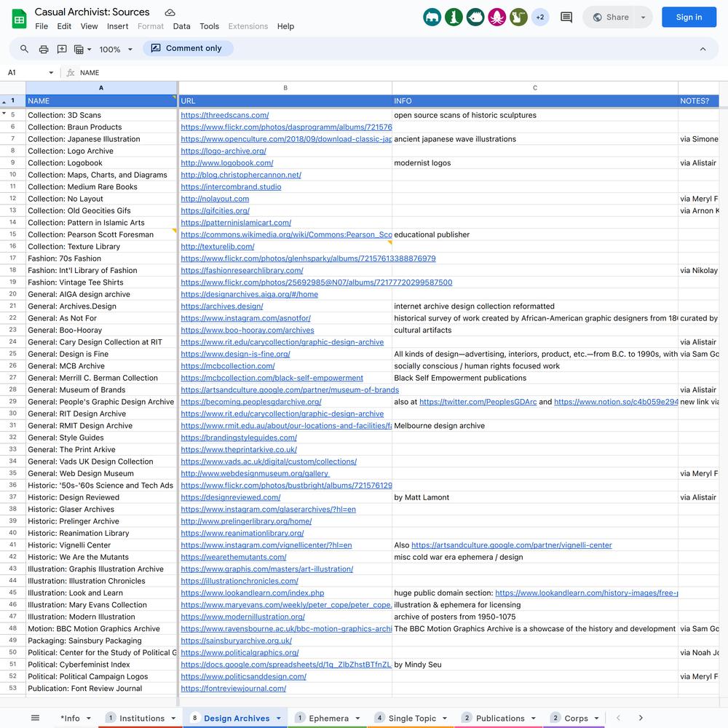728x728 pixels.
Task: Open the Share options dropdown arrow
Action: (x=643, y=17)
